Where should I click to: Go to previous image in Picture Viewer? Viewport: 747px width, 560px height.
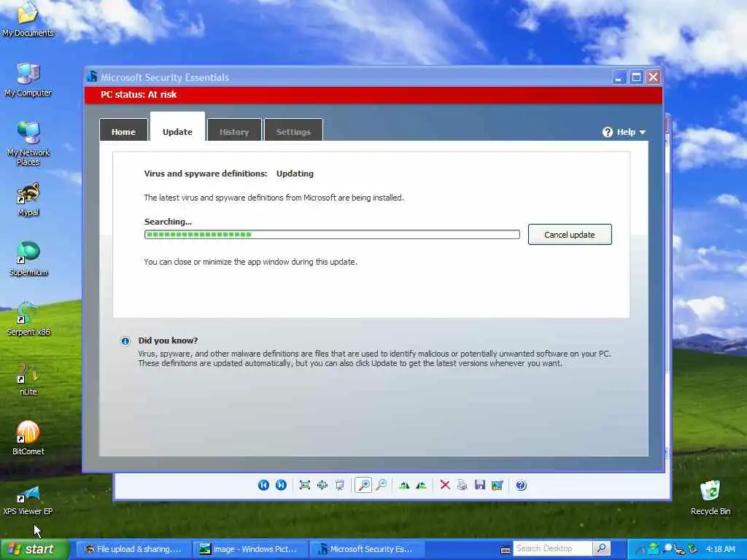pyautogui.click(x=263, y=485)
